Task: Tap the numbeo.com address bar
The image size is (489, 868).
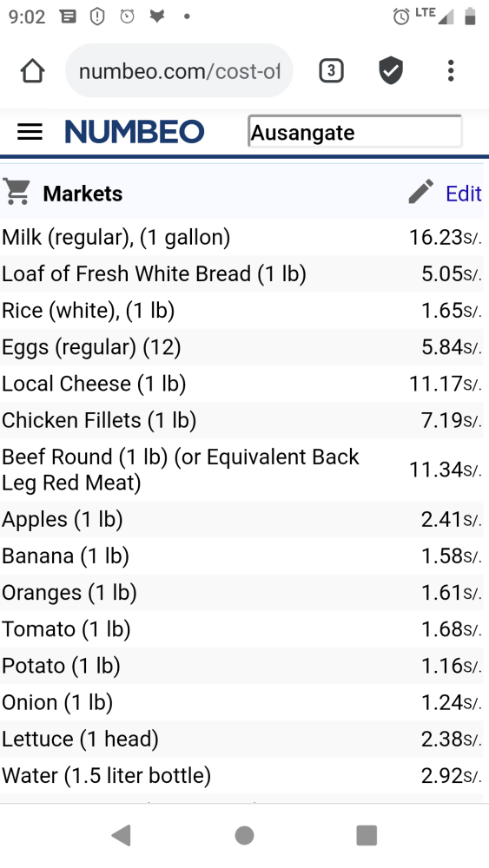Action: 180,71
